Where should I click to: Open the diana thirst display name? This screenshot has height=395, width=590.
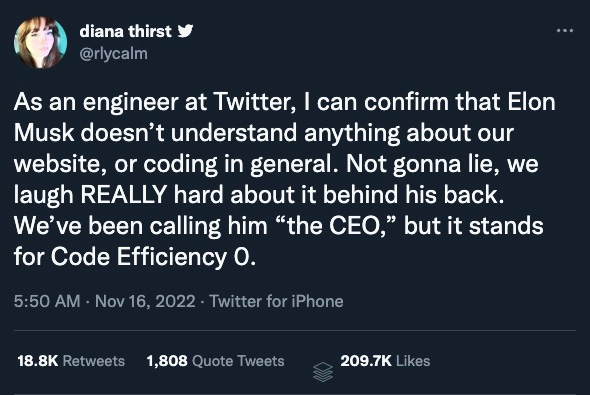125,31
